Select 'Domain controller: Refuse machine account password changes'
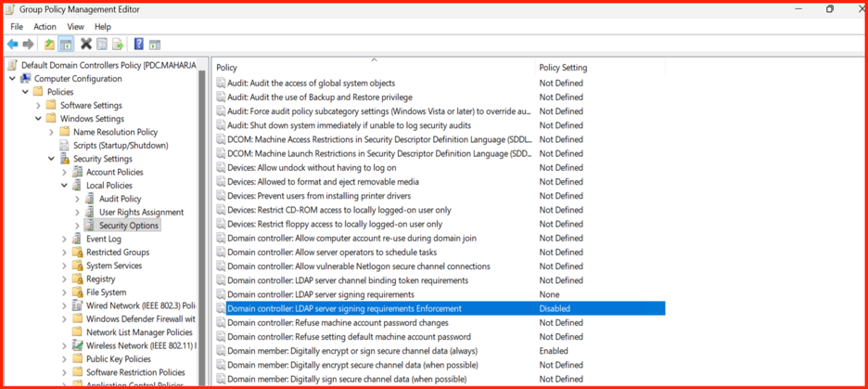 tap(338, 322)
